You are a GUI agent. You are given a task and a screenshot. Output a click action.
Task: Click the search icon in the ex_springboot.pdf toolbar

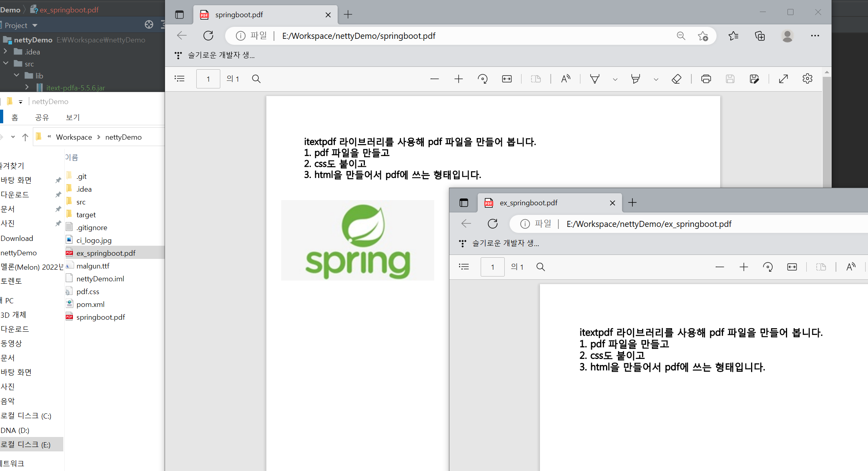pos(540,267)
